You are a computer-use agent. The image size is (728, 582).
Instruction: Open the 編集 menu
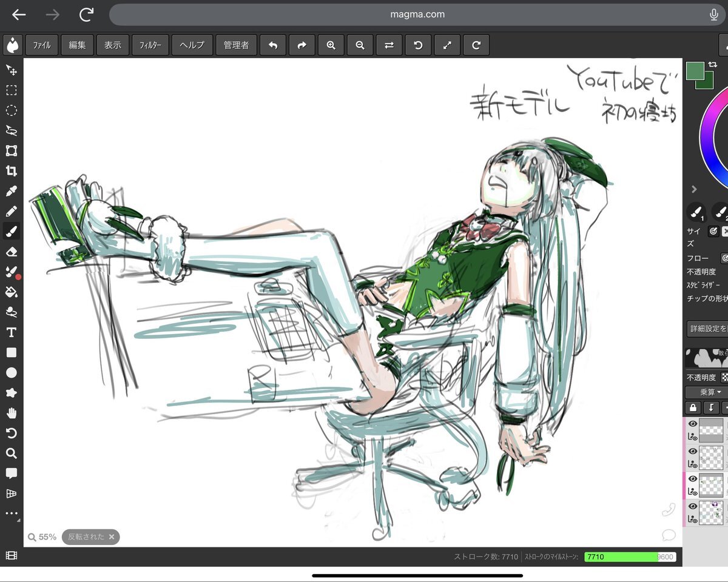coord(77,45)
